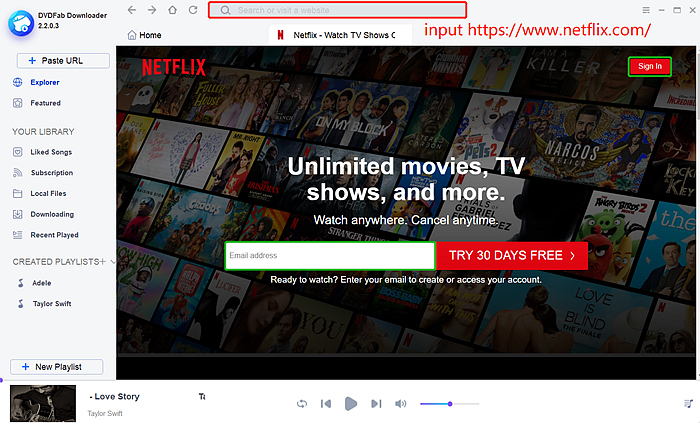Open the Taylor Swift playlist
The height and width of the screenshot is (423, 700).
point(50,302)
